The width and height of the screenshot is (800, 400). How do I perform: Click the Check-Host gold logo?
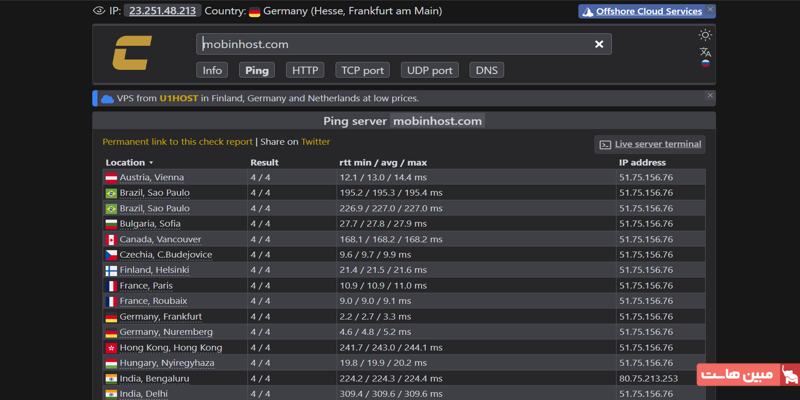[132, 53]
